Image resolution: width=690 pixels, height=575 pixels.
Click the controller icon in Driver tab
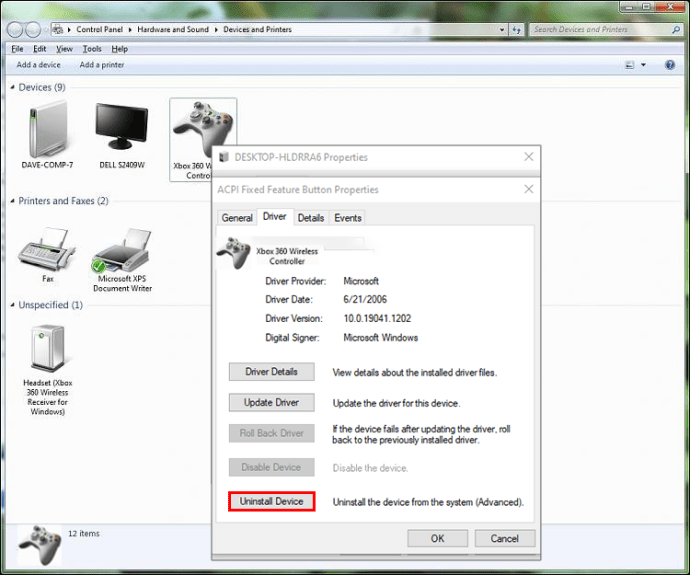(x=234, y=253)
